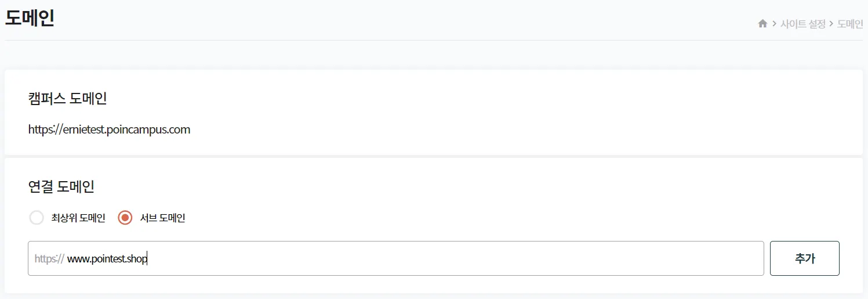Click the ernietest.poincampus.com campus URL
This screenshot has width=868, height=299.
click(x=109, y=129)
